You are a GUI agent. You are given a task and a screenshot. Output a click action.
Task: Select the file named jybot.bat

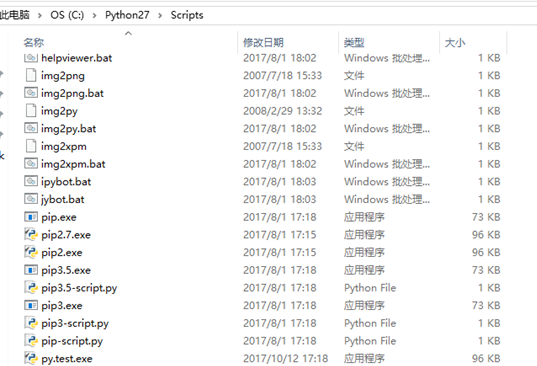click(63, 200)
